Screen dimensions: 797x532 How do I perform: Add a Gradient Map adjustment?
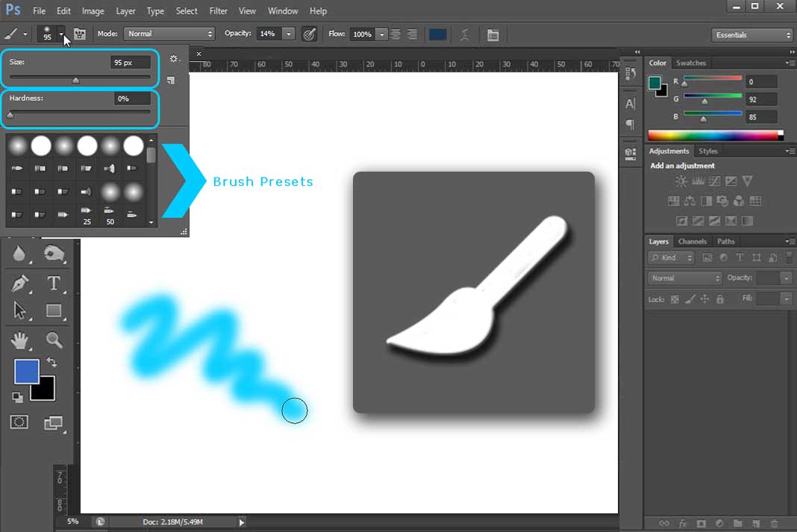[x=747, y=221]
